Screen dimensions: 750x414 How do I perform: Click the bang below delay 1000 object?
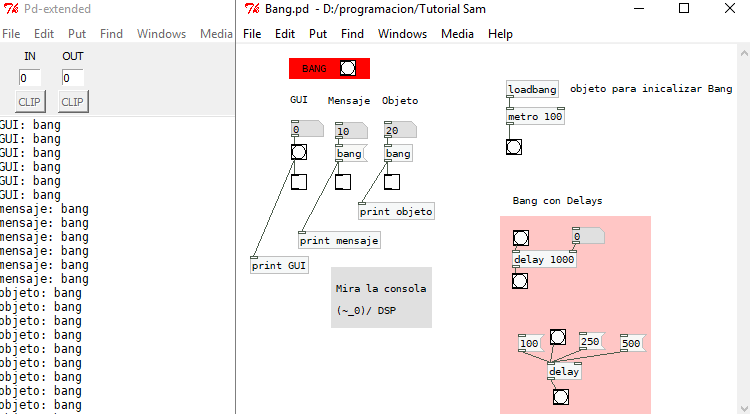pyautogui.click(x=520, y=281)
